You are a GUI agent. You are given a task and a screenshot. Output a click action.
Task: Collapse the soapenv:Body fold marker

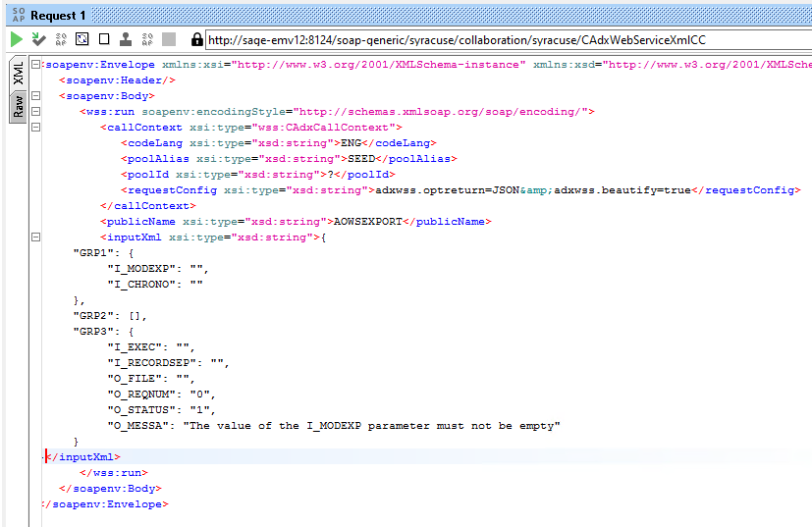pos(36,96)
